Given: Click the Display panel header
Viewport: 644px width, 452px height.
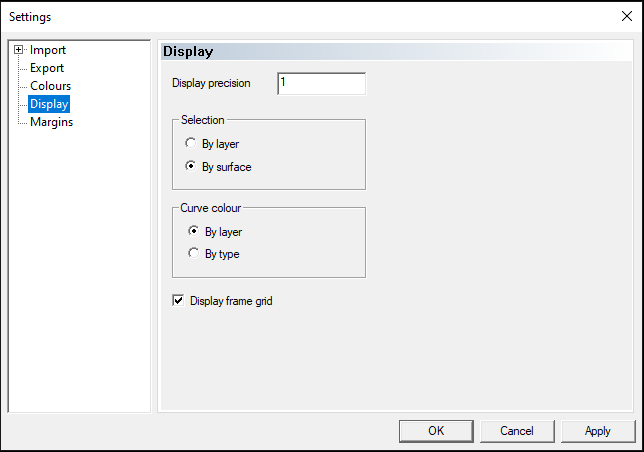Looking at the screenshot, I should pyautogui.click(x=396, y=51).
